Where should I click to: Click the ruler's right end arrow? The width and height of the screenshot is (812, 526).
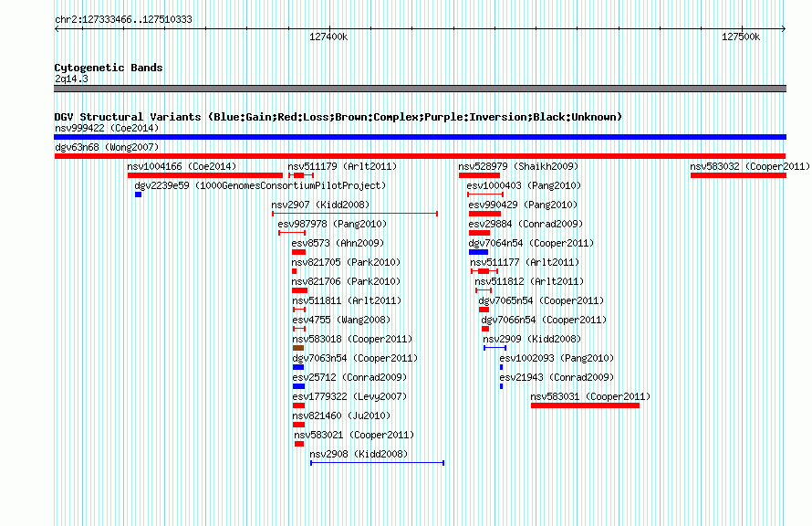(x=784, y=29)
